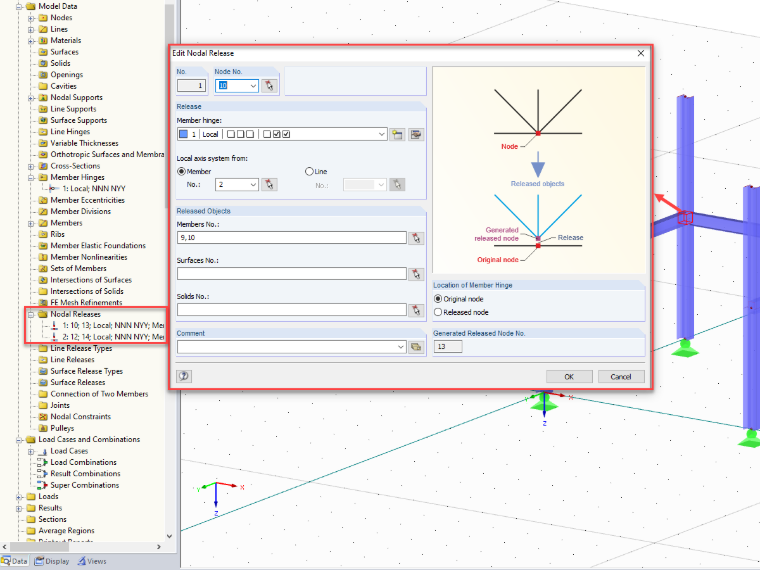Screen dimensions: 760x570
Task: Expand the Nodes tree node
Action: point(31,18)
